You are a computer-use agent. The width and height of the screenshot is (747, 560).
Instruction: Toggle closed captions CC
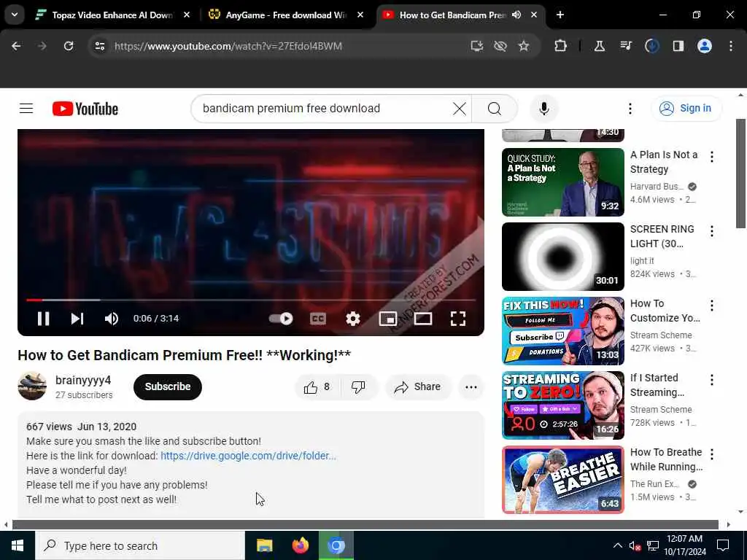coord(318,319)
